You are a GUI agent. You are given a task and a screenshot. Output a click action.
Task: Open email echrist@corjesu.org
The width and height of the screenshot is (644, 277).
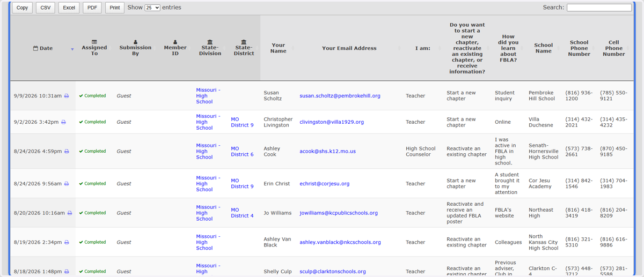click(324, 184)
